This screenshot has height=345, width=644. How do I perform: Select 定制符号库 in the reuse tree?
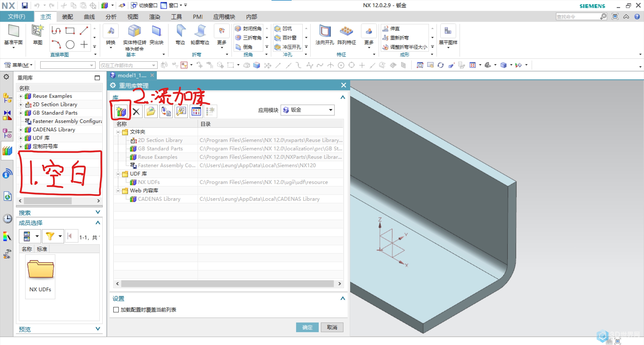[x=45, y=147]
